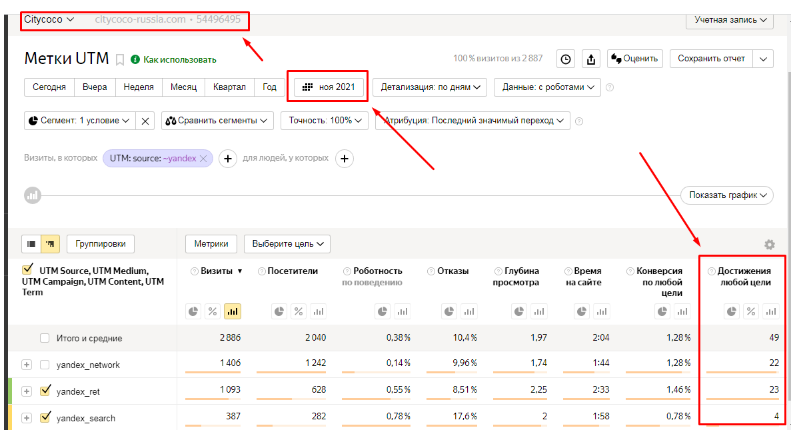Add a visit condition with plus button

coord(227,158)
